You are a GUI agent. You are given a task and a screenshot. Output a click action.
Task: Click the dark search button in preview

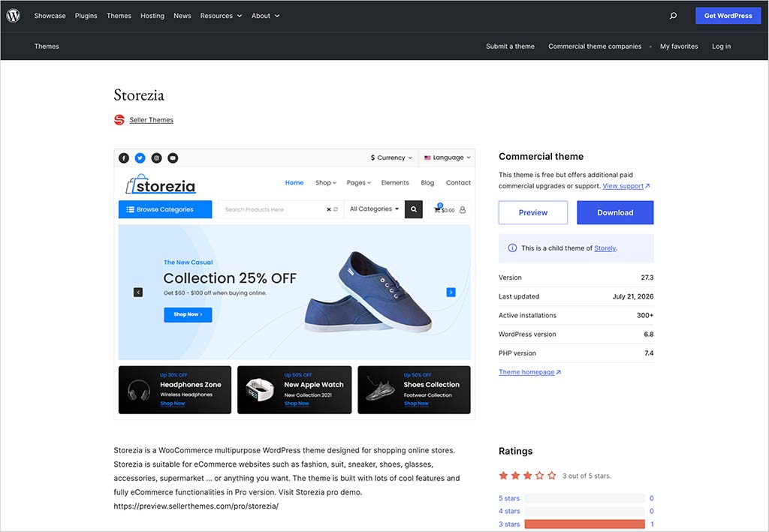(x=414, y=209)
